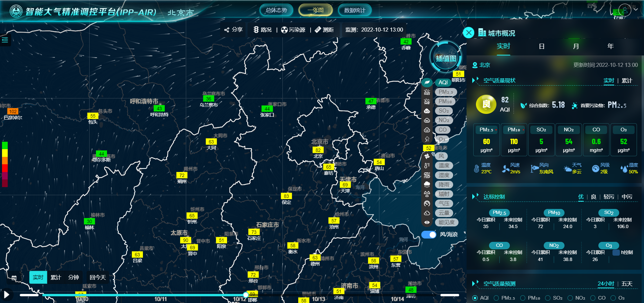Switch city overview to 月 tab
Viewport: 644px width, 303px height.
click(x=576, y=46)
